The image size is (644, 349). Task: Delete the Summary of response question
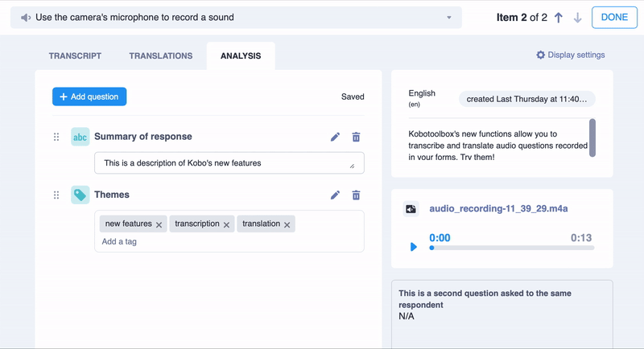pyautogui.click(x=356, y=137)
